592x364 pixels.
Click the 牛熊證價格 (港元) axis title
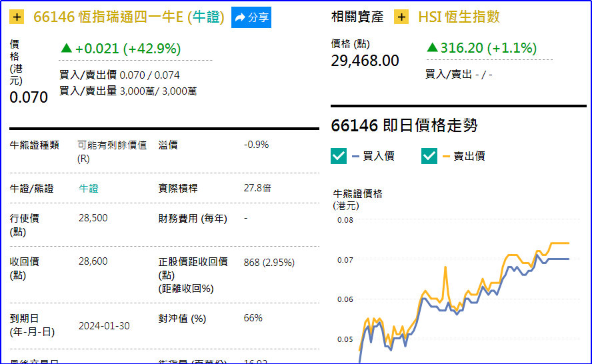[357, 200]
